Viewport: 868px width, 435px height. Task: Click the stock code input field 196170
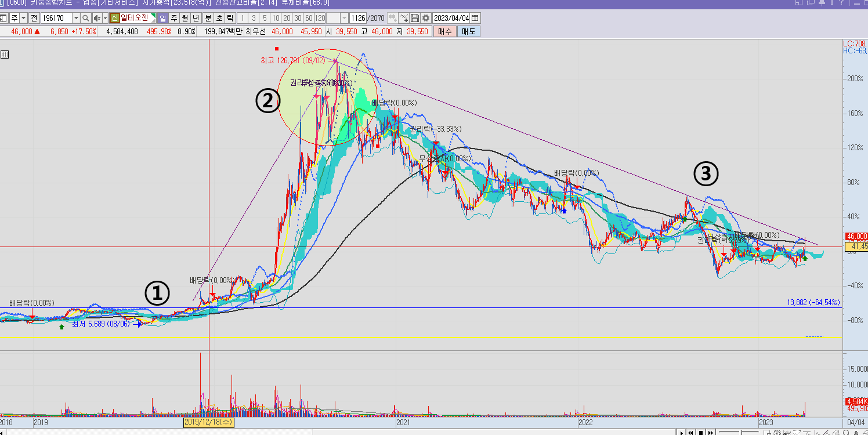pos(56,18)
